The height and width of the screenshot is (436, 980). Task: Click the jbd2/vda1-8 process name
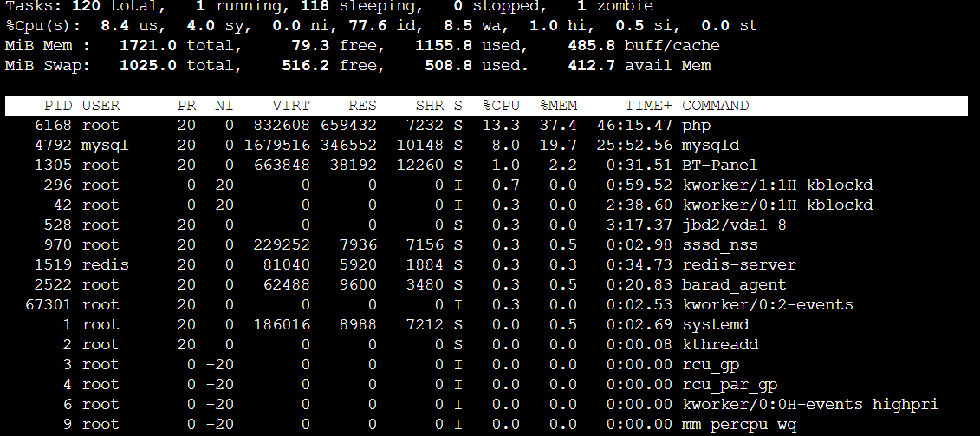[x=735, y=225]
